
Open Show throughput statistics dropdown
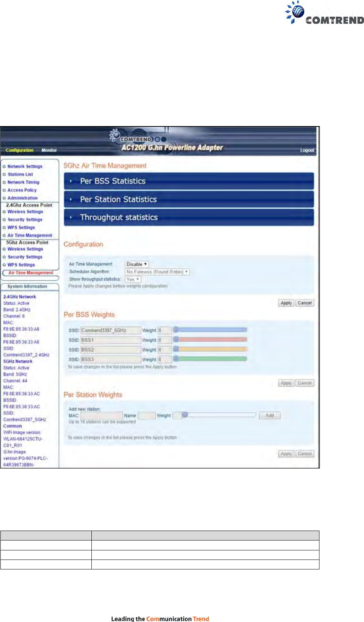(133, 279)
